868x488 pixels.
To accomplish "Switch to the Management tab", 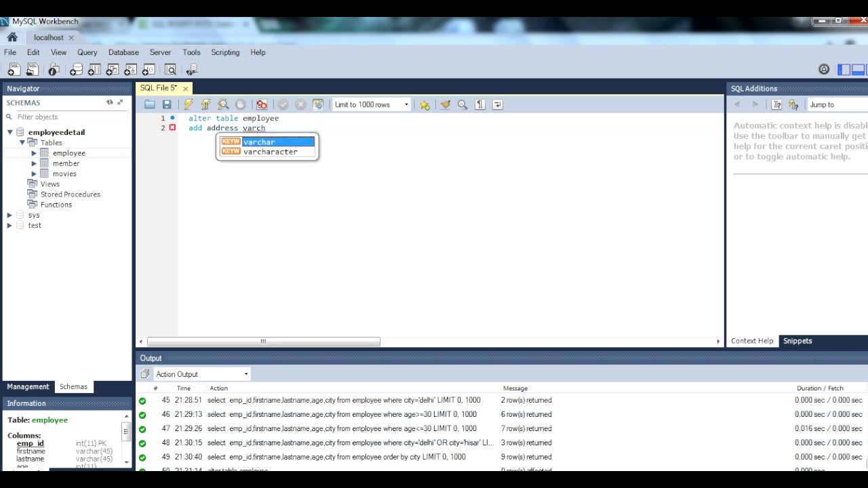I will pyautogui.click(x=28, y=386).
